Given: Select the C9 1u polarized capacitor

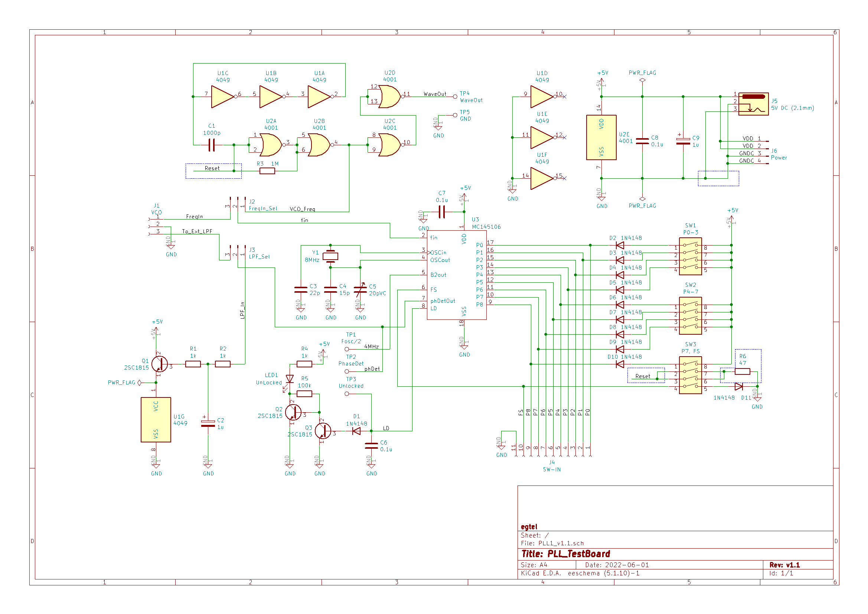Looking at the screenshot, I should 683,141.
